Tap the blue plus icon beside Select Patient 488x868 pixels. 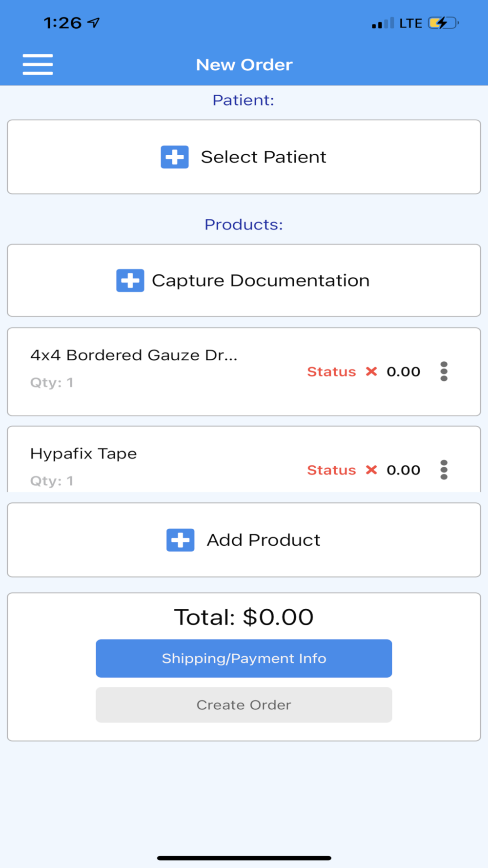point(175,157)
